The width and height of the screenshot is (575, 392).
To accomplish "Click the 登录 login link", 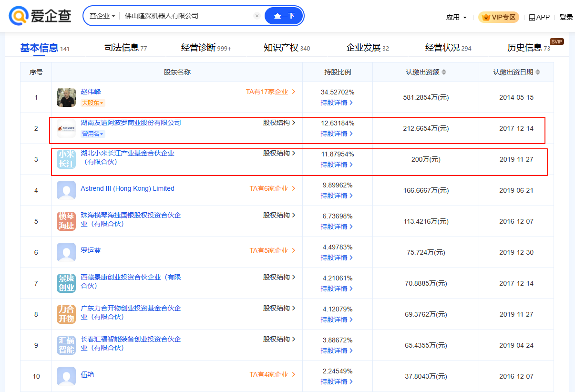I will tap(566, 17).
